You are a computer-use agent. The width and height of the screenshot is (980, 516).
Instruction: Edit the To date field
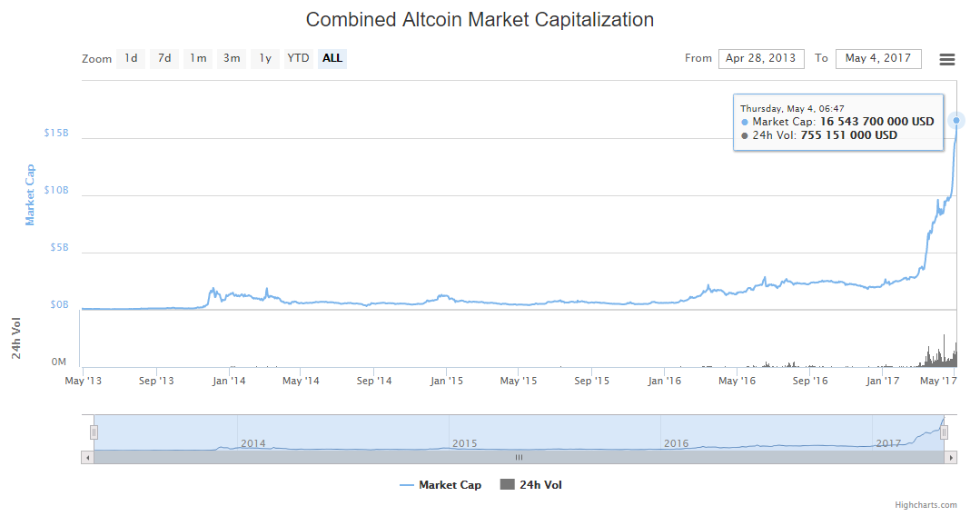[878, 59]
